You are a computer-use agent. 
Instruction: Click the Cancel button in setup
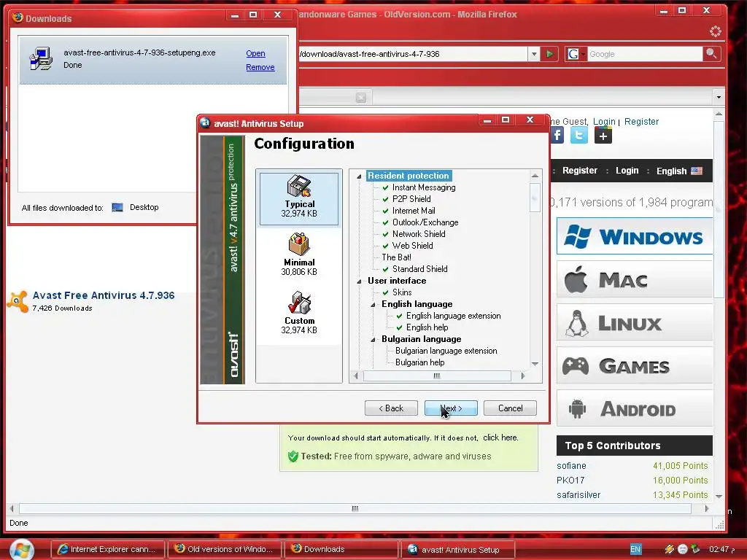tap(510, 408)
